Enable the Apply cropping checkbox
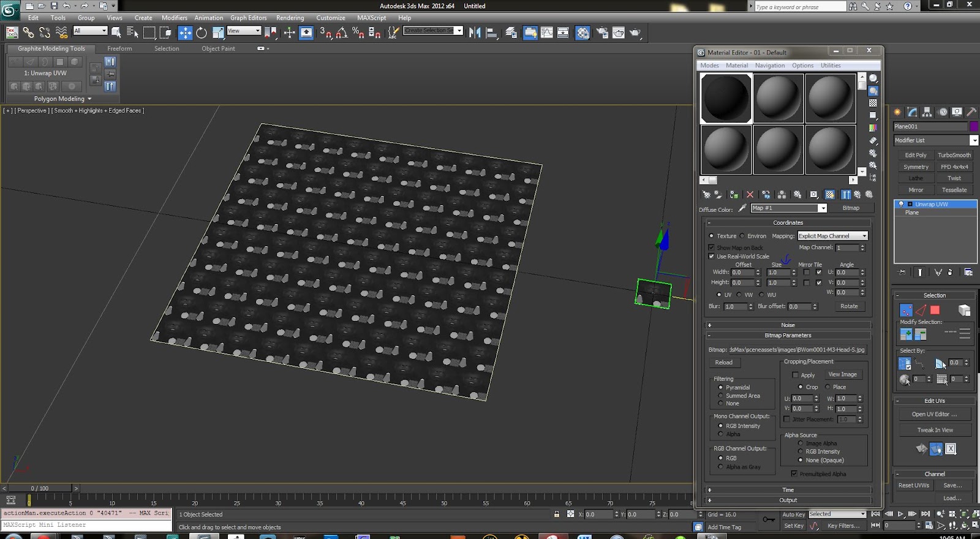Screen dimensions: 980x539 point(796,375)
